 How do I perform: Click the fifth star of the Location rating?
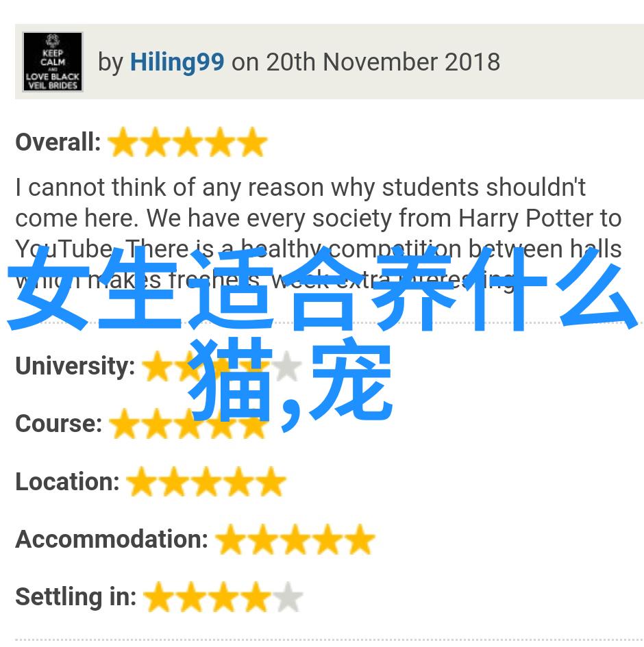[271, 481]
